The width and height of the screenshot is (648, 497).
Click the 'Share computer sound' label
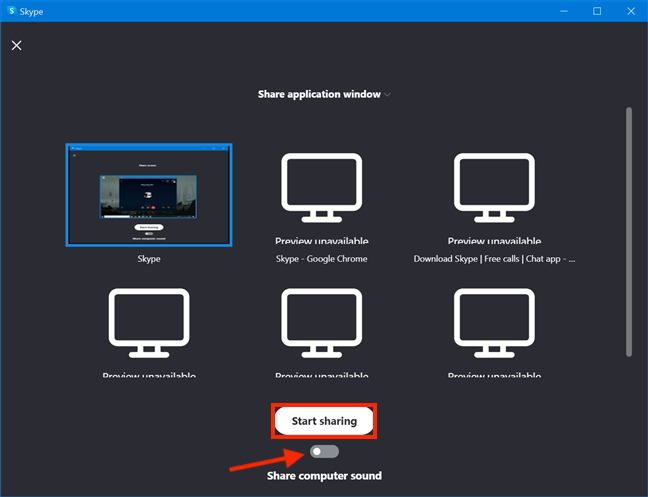coord(324,476)
